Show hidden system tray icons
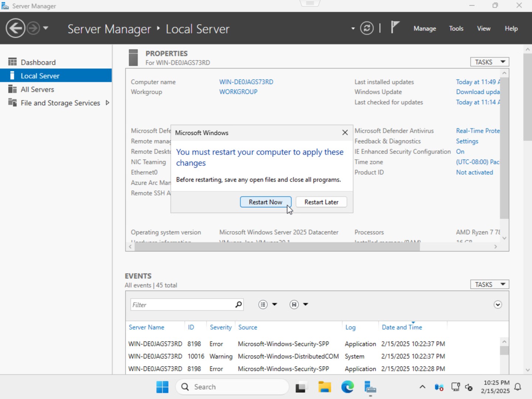 pos(422,387)
